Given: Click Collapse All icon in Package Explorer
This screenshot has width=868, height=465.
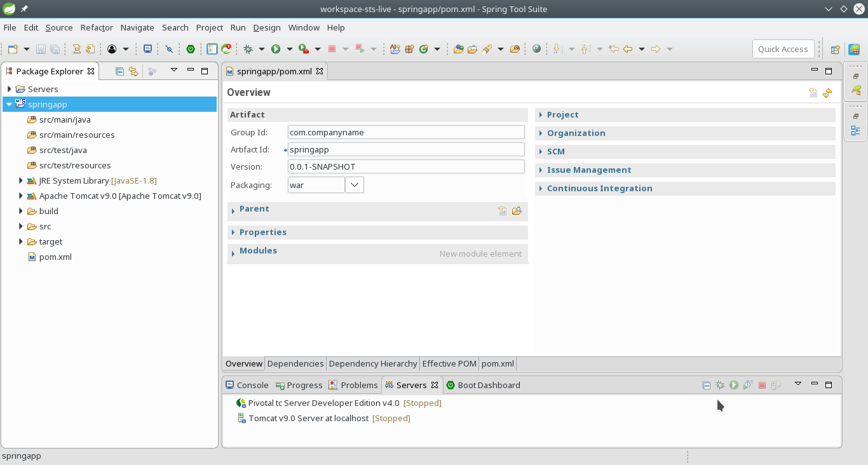Looking at the screenshot, I should point(119,71).
